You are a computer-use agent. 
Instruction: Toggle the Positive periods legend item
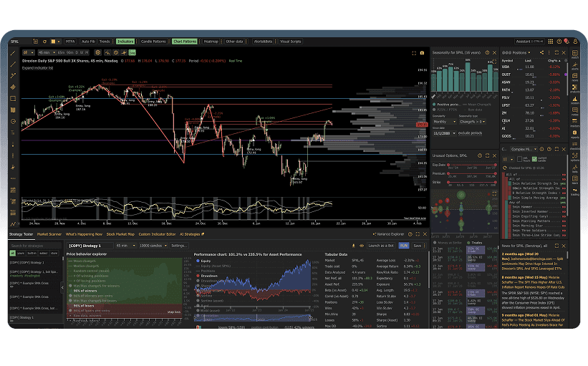pyautogui.click(x=448, y=105)
